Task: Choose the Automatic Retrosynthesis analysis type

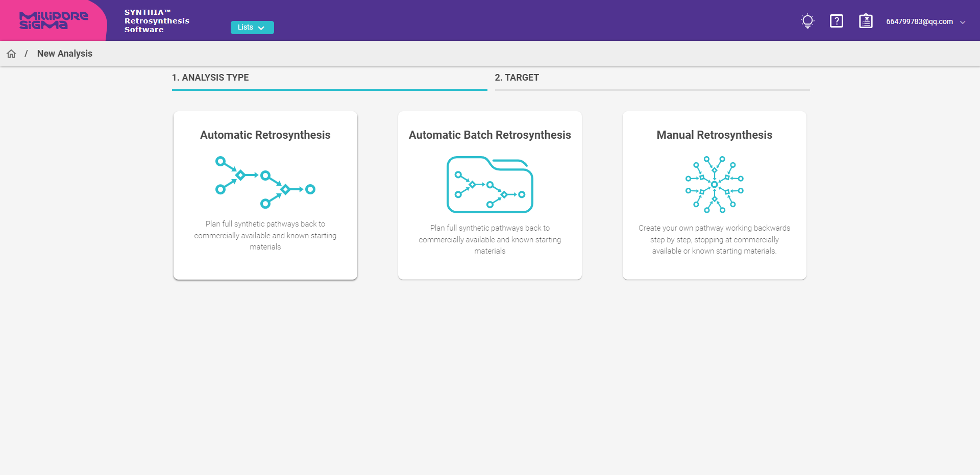Action: pyautogui.click(x=265, y=195)
